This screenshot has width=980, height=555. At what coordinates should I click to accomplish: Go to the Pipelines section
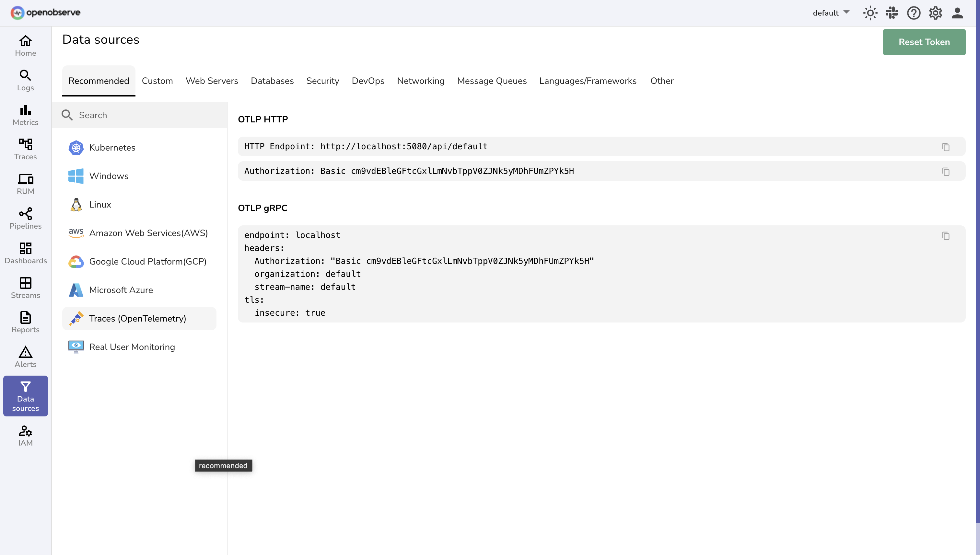25,219
